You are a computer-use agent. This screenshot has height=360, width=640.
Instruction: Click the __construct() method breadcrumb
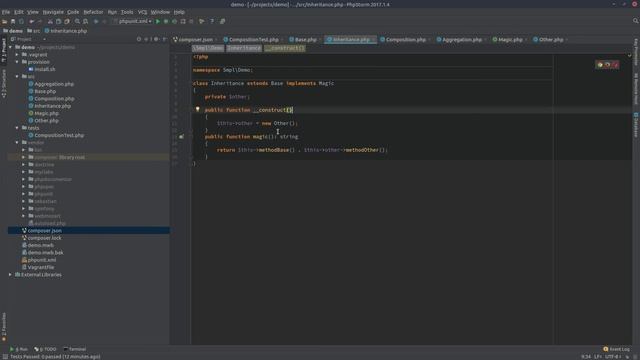click(284, 48)
